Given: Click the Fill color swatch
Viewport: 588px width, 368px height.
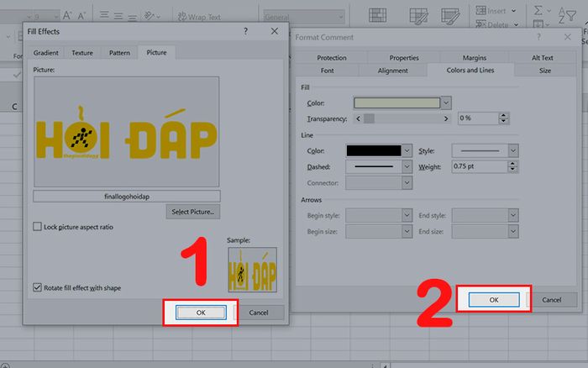Looking at the screenshot, I should [x=396, y=103].
